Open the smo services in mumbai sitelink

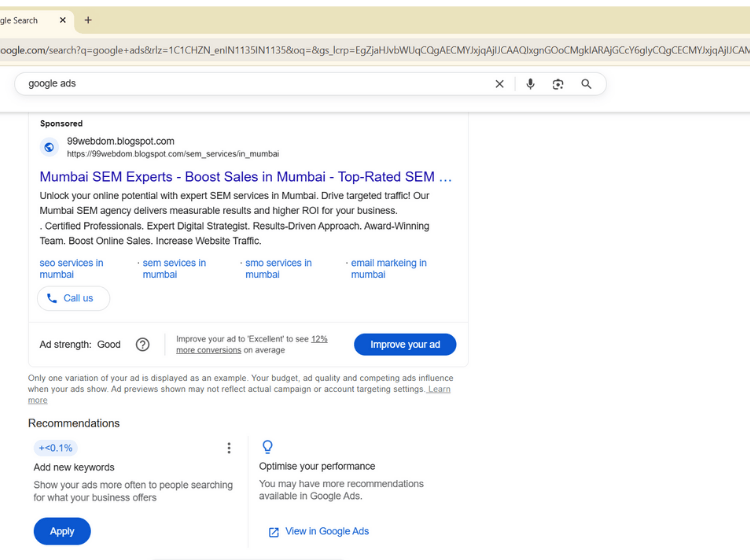pyautogui.click(x=278, y=269)
